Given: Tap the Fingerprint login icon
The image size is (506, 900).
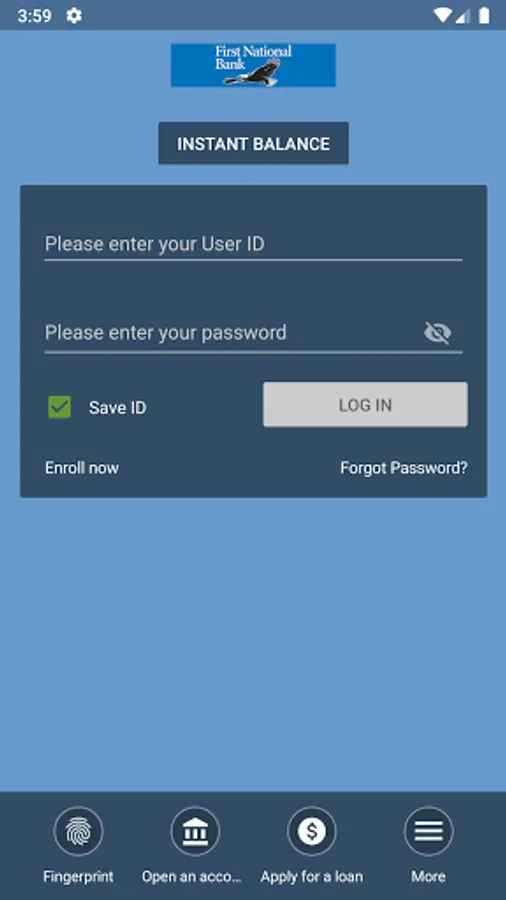Looking at the screenshot, I should click(x=79, y=831).
